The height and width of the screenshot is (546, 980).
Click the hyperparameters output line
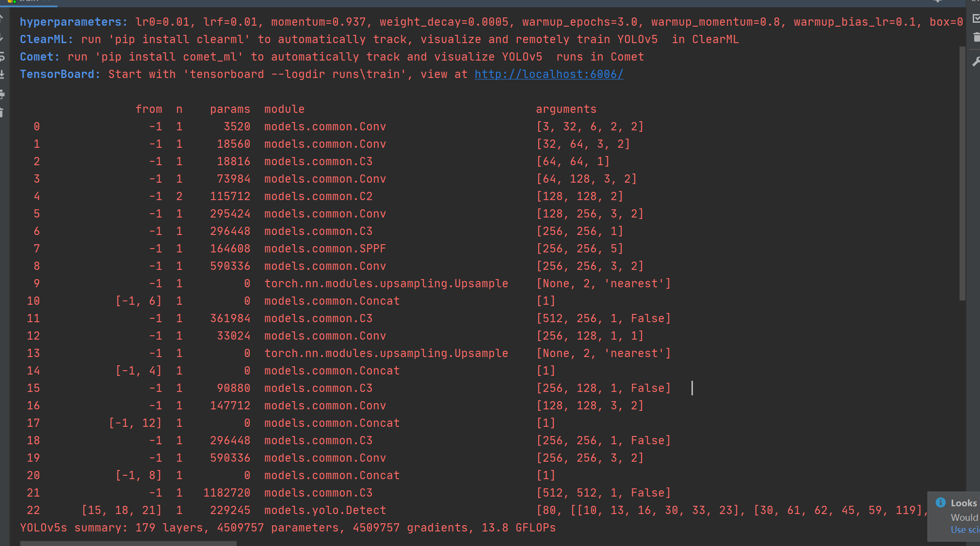tap(491, 22)
